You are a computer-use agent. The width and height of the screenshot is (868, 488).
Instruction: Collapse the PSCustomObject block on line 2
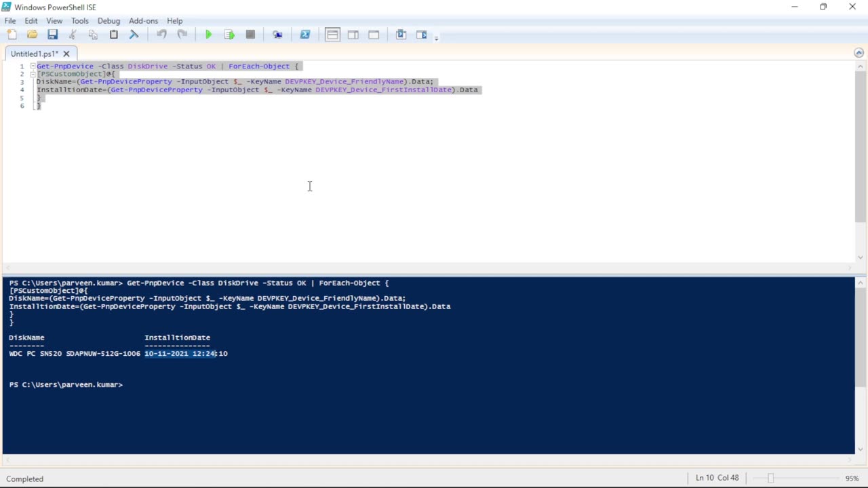[33, 74]
